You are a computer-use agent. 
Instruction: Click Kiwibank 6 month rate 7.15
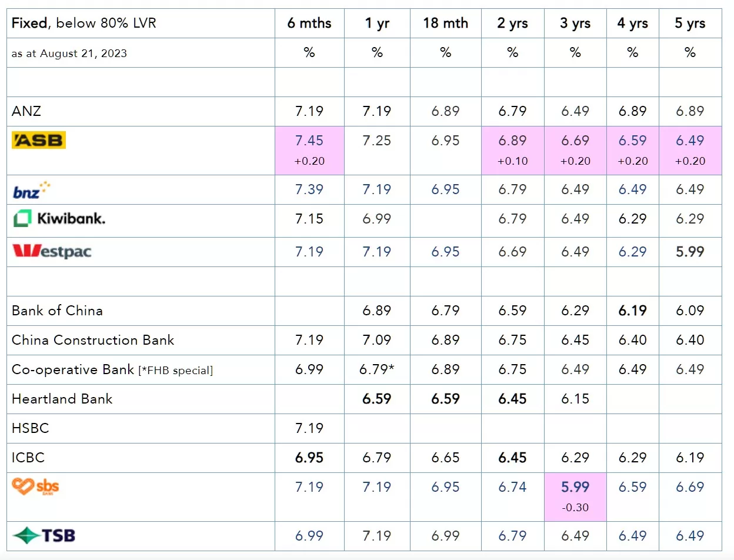[x=309, y=219]
